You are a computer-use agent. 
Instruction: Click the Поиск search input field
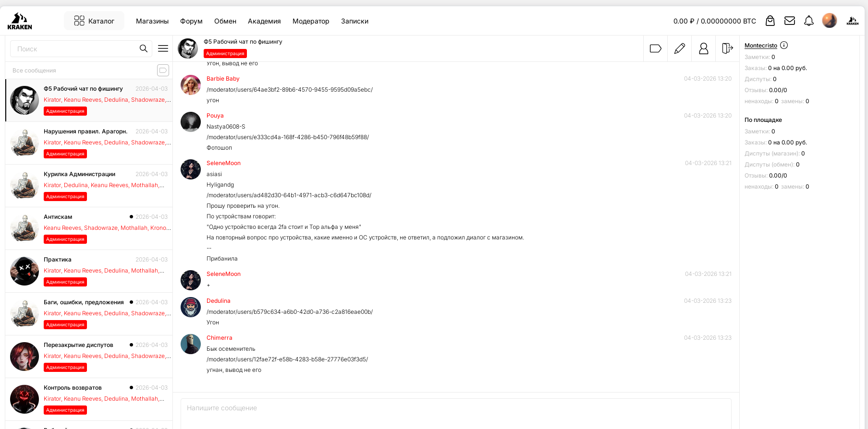coord(74,49)
